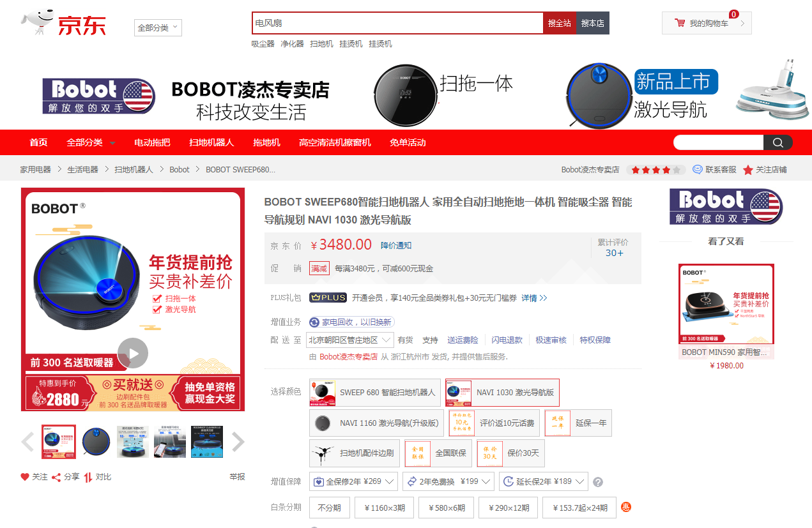Click the orange 惠 discount icon
The image size is (812, 528).
tap(626, 508)
